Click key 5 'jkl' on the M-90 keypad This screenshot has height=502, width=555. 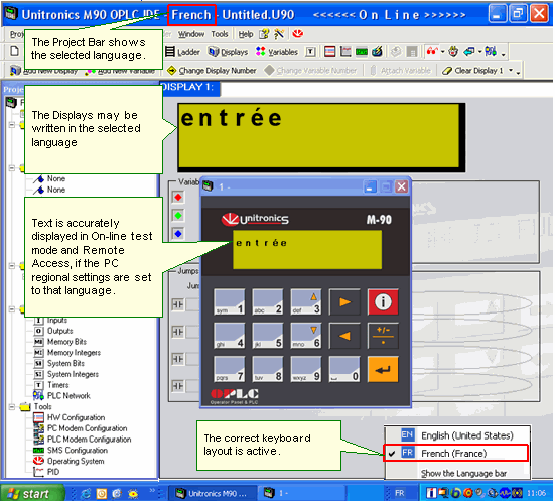(268, 336)
